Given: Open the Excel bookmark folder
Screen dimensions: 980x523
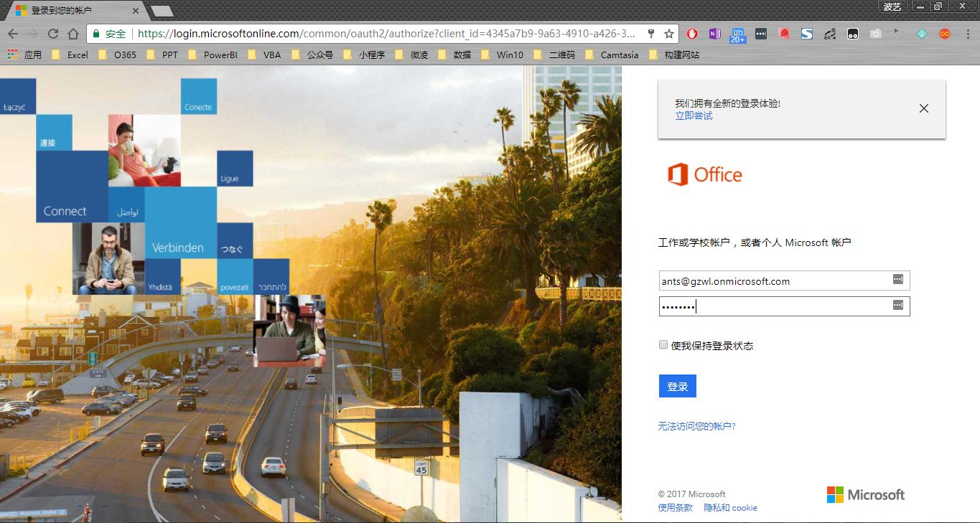Looking at the screenshot, I should (x=70, y=55).
